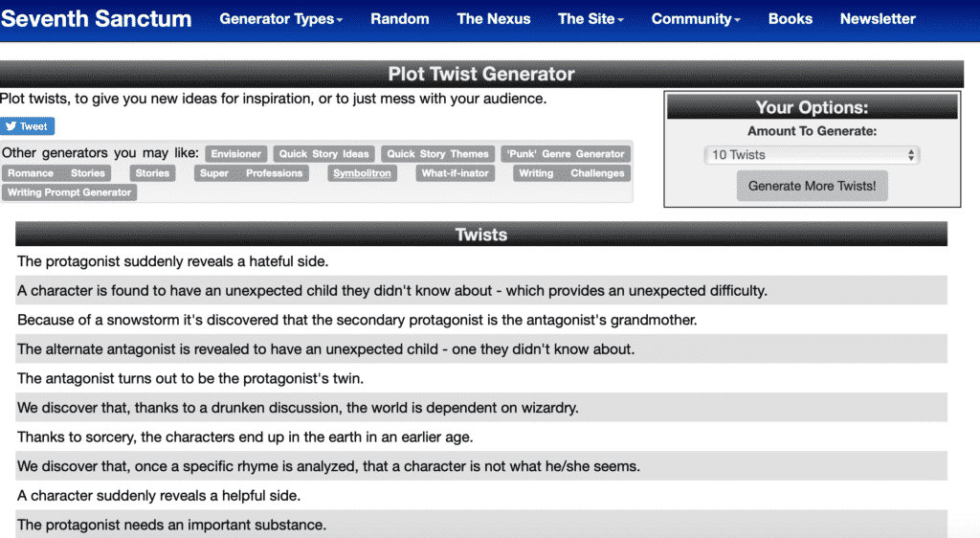This screenshot has height=538, width=980.
Task: Select the protagonist's twin twist
Action: pos(481,379)
